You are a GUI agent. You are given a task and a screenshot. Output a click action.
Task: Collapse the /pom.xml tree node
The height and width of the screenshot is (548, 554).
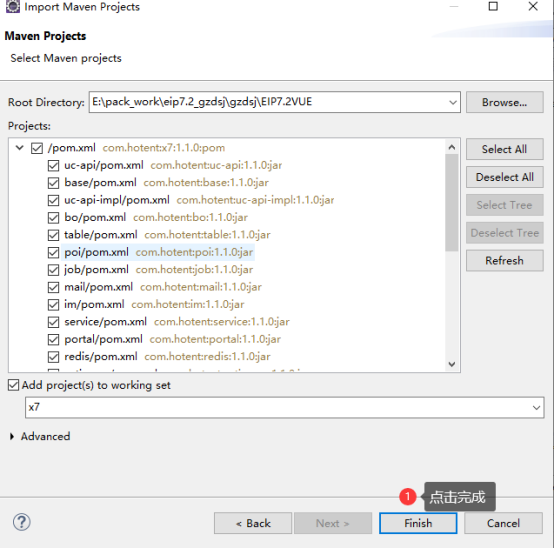20,148
